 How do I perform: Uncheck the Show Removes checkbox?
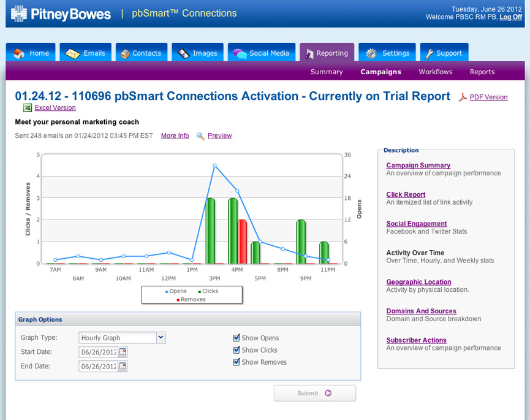[x=237, y=362]
